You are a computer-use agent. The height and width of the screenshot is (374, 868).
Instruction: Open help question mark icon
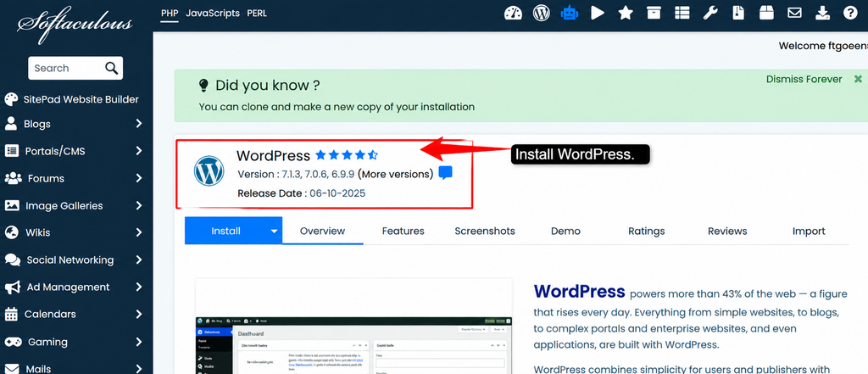point(850,13)
